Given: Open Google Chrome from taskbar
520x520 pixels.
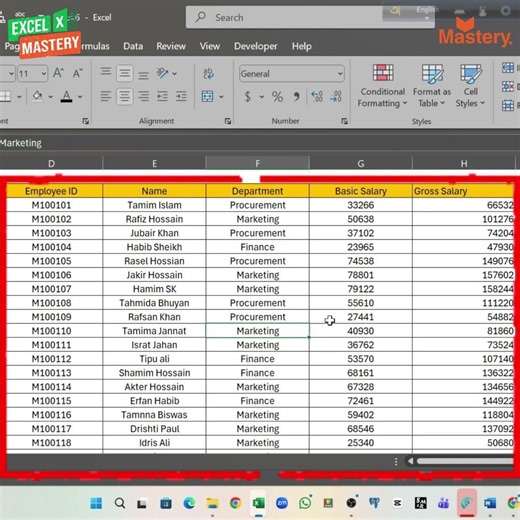Looking at the screenshot, I should click(x=235, y=503).
